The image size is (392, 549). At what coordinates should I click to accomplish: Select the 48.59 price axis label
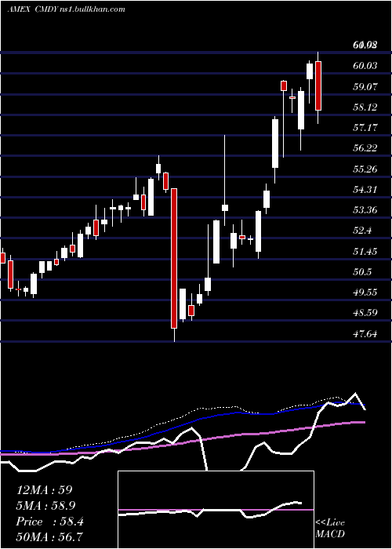point(365,313)
